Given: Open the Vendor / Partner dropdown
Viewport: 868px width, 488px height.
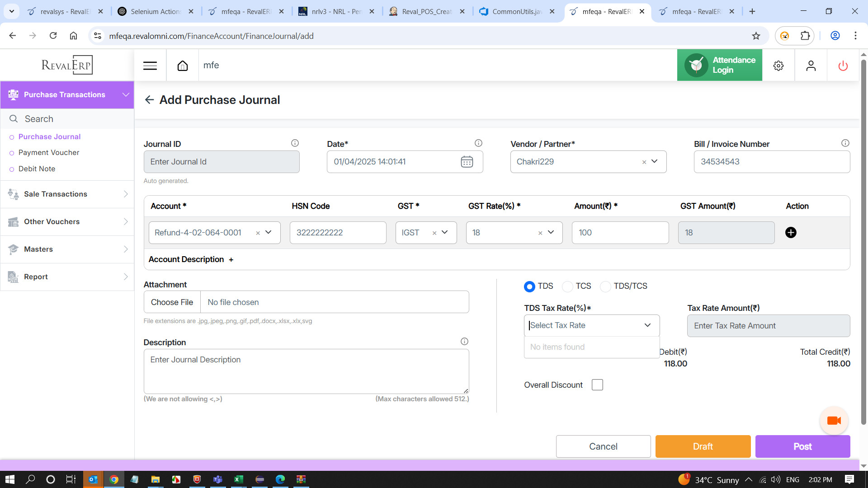Looking at the screenshot, I should click(x=654, y=162).
